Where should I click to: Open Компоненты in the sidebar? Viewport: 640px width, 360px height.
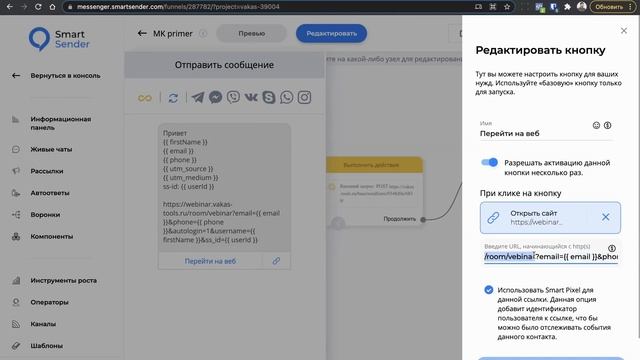[42, 236]
